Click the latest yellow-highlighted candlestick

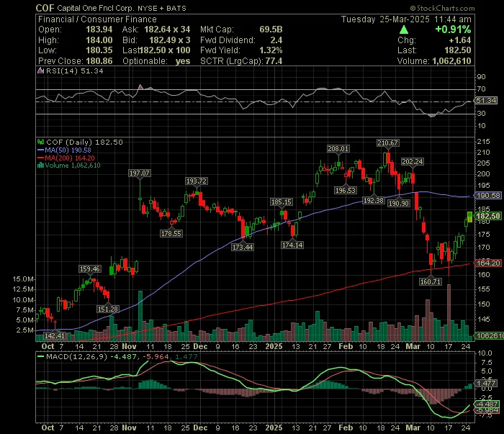pyautogui.click(x=469, y=217)
